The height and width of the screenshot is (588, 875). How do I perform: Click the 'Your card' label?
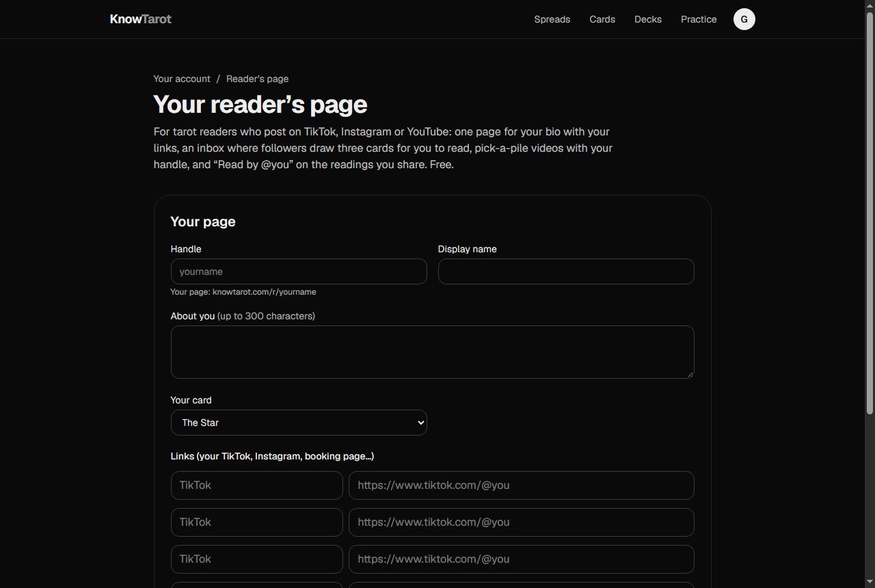coord(191,400)
